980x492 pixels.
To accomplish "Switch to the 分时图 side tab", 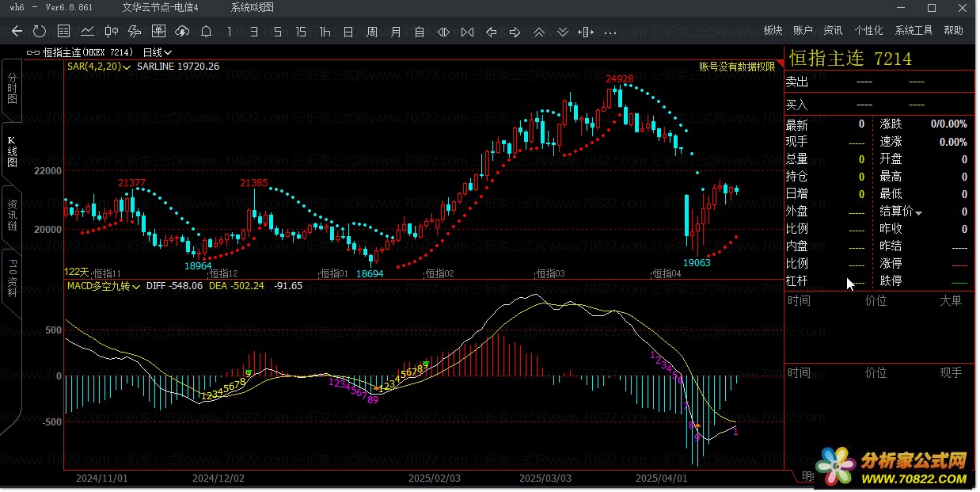I will click(x=12, y=89).
